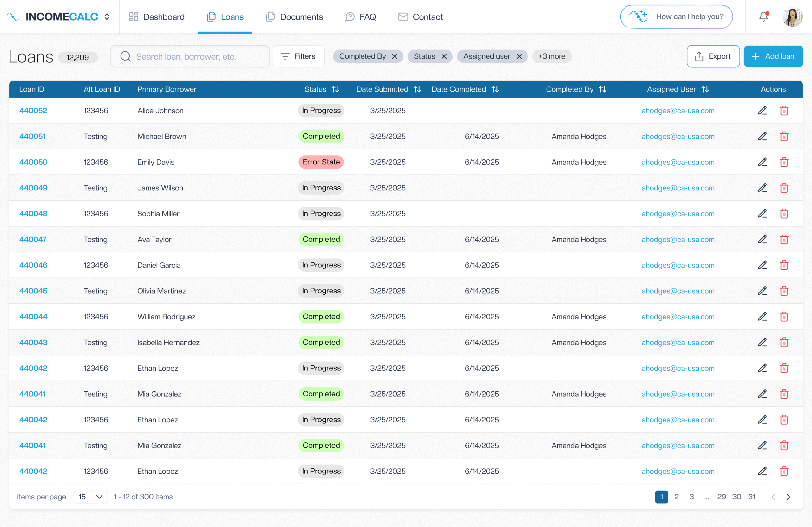Screen dimensions: 812x527
Task: Delete loan 440050 with trash icon
Action: (784, 162)
